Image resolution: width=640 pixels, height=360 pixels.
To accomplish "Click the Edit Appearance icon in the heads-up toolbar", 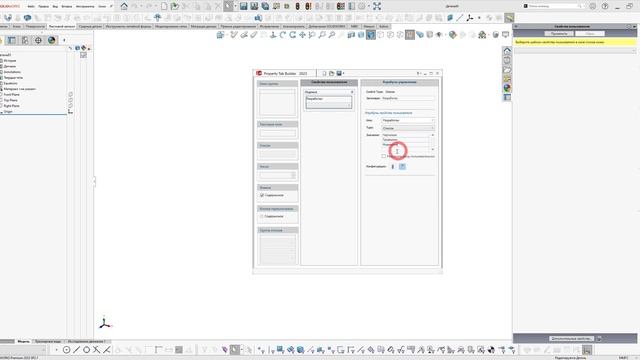I will tap(452, 35).
